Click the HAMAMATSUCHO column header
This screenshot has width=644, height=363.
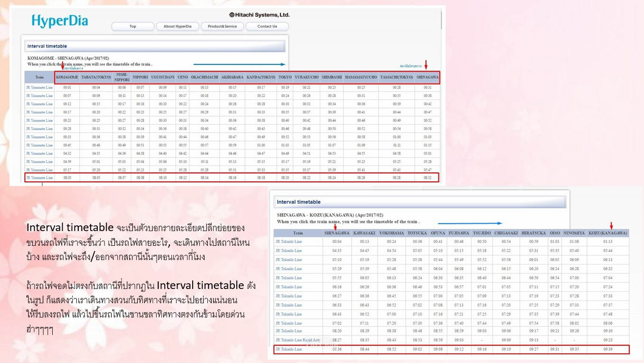(x=361, y=77)
